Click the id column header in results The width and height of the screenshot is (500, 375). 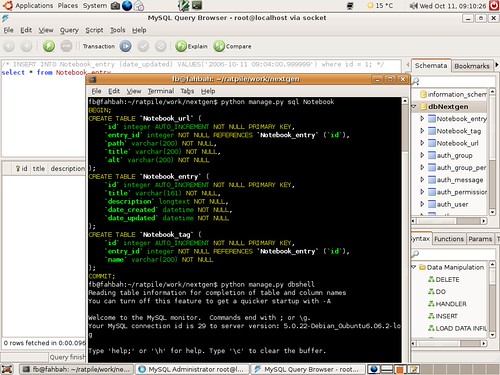point(22,169)
